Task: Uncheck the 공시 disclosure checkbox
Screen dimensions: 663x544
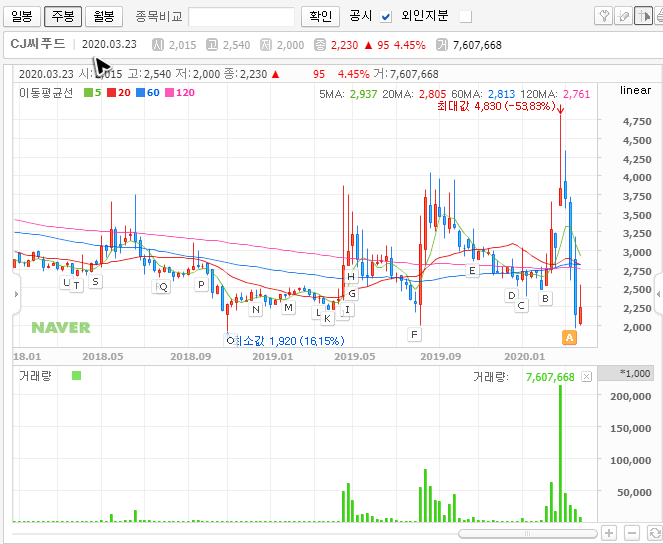Action: [x=386, y=17]
